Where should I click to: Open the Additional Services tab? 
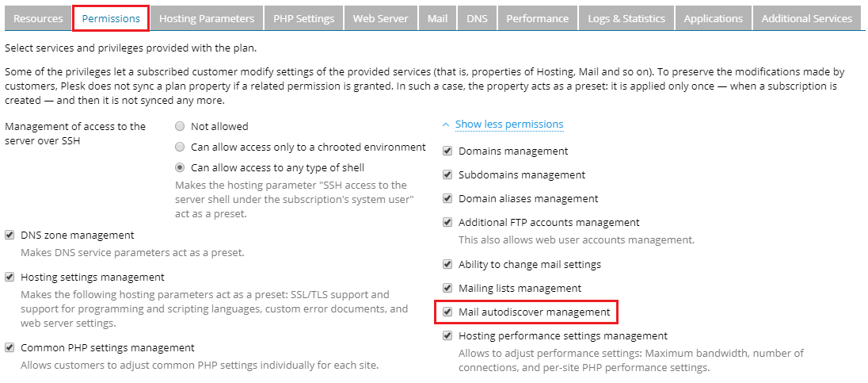[x=806, y=18]
